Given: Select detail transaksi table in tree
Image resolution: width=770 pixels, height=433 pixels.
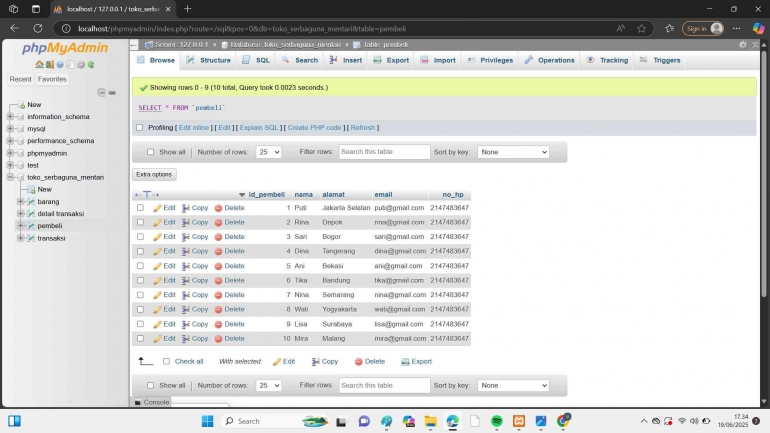Looking at the screenshot, I should click(x=60, y=214).
